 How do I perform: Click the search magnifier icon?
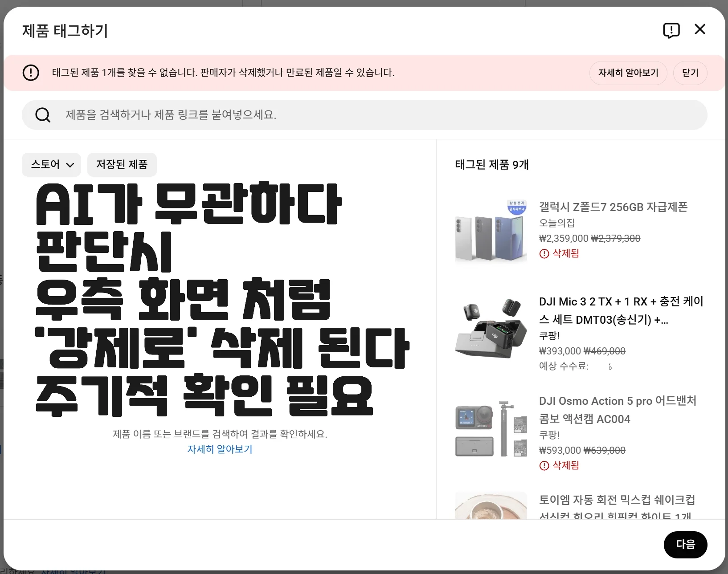tap(43, 115)
